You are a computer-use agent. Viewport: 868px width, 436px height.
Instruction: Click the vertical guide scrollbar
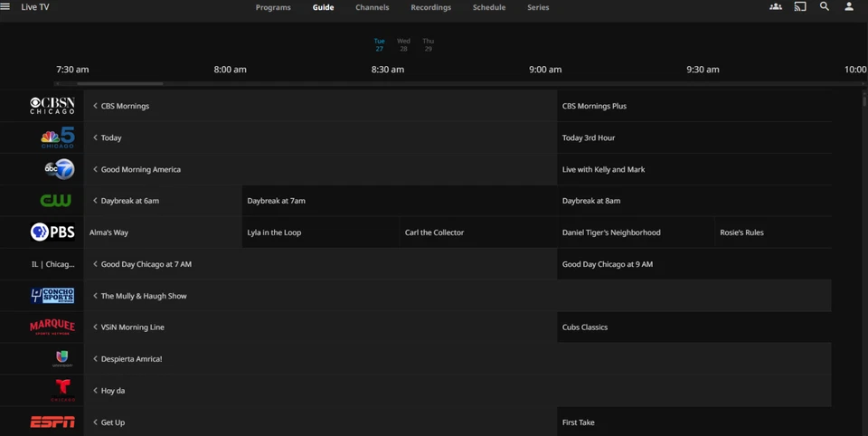(x=864, y=100)
